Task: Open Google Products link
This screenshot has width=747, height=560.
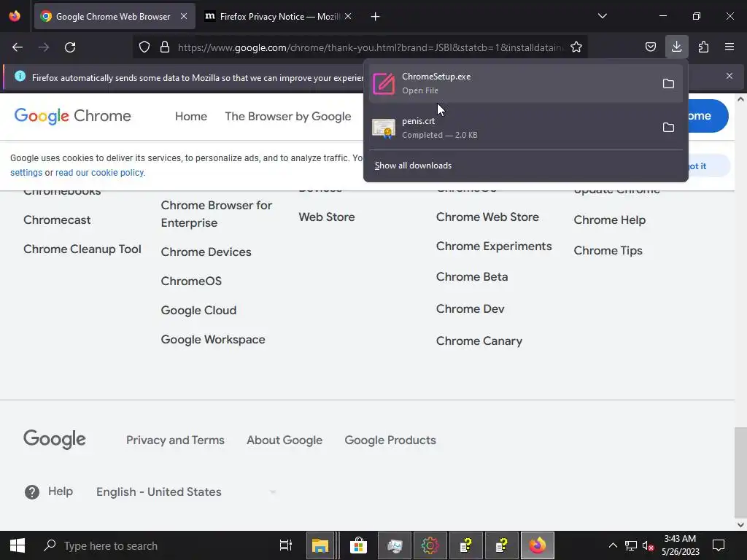Action: (390, 440)
